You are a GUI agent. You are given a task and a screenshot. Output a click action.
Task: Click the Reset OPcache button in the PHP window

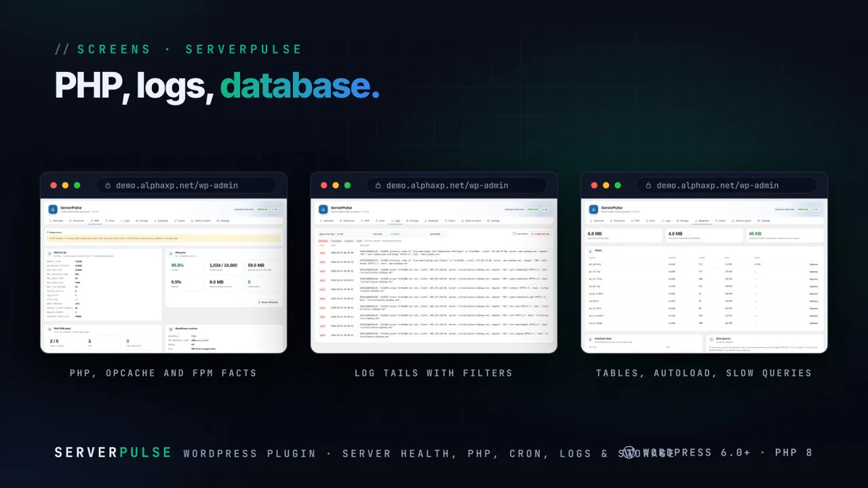coord(269,302)
